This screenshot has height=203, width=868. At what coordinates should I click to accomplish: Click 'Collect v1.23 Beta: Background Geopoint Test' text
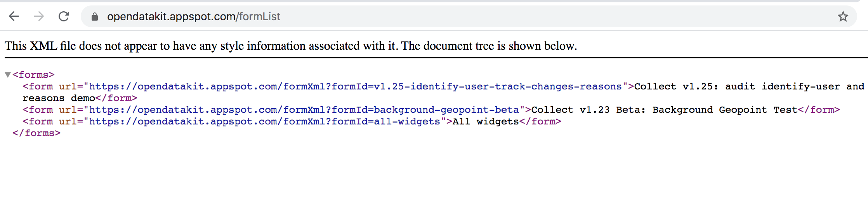pyautogui.click(x=665, y=110)
